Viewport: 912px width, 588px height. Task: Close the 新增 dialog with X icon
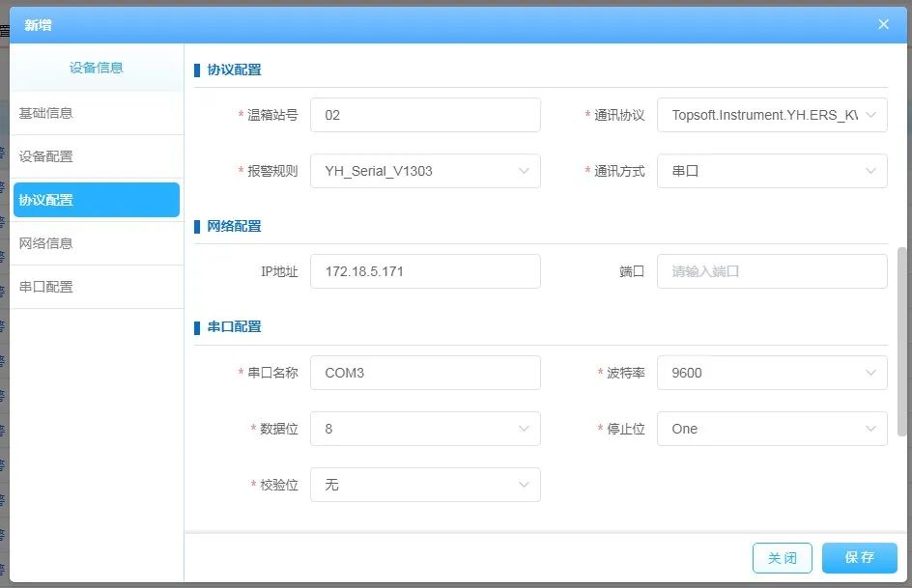click(x=883, y=24)
